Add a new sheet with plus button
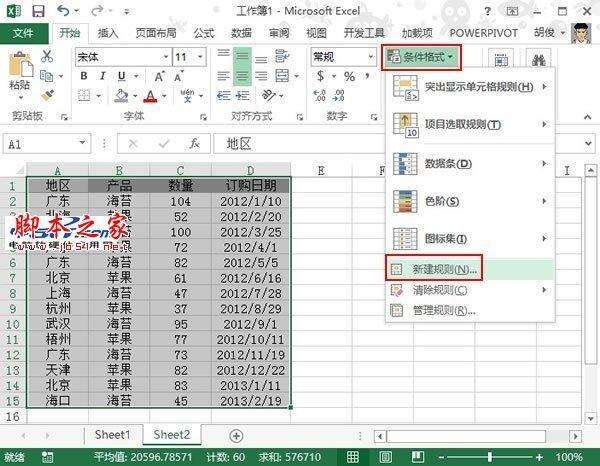This screenshot has width=600, height=466. click(236, 435)
